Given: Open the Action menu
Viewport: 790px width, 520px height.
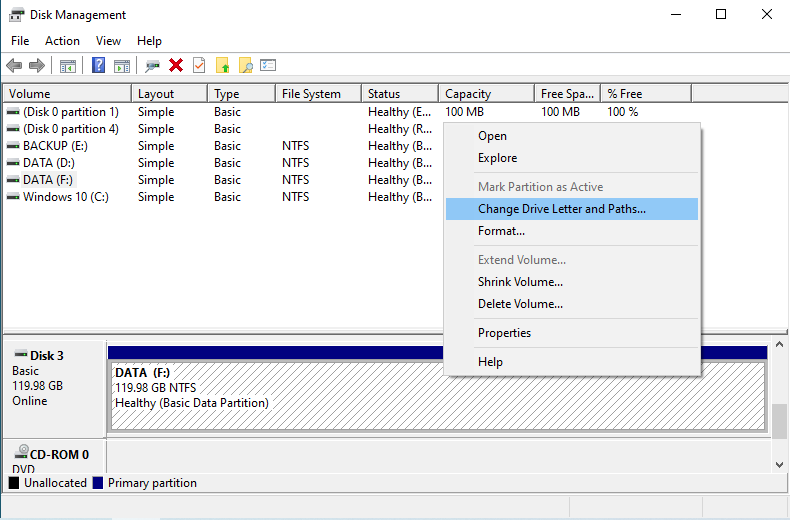Looking at the screenshot, I should point(62,41).
